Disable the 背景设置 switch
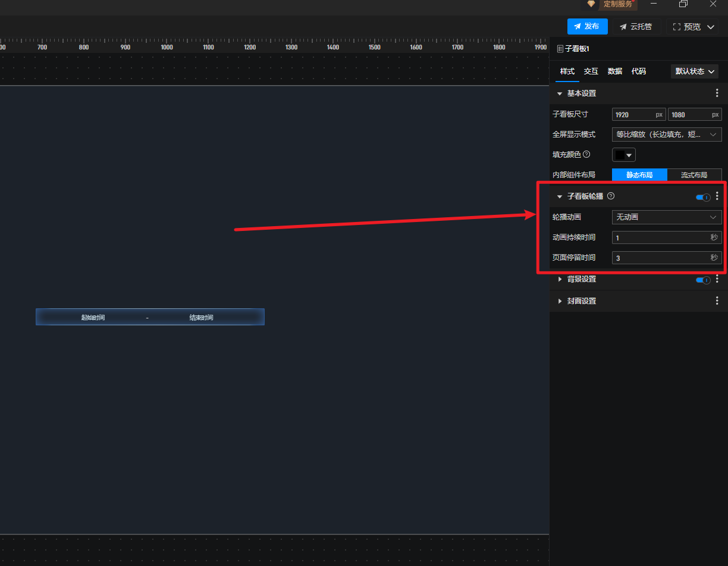The height and width of the screenshot is (566, 728). tap(702, 280)
